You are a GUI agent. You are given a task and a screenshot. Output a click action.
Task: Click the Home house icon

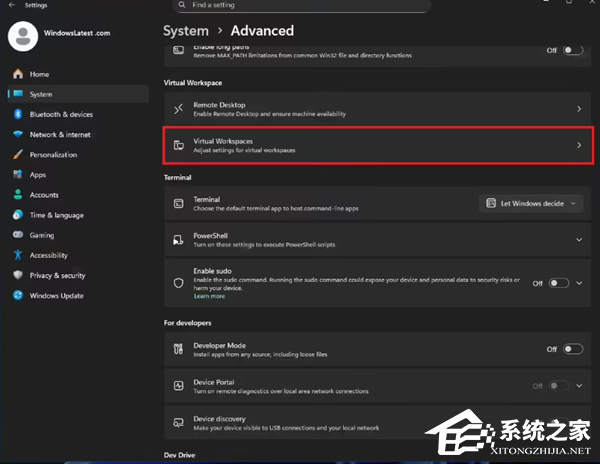click(x=18, y=74)
